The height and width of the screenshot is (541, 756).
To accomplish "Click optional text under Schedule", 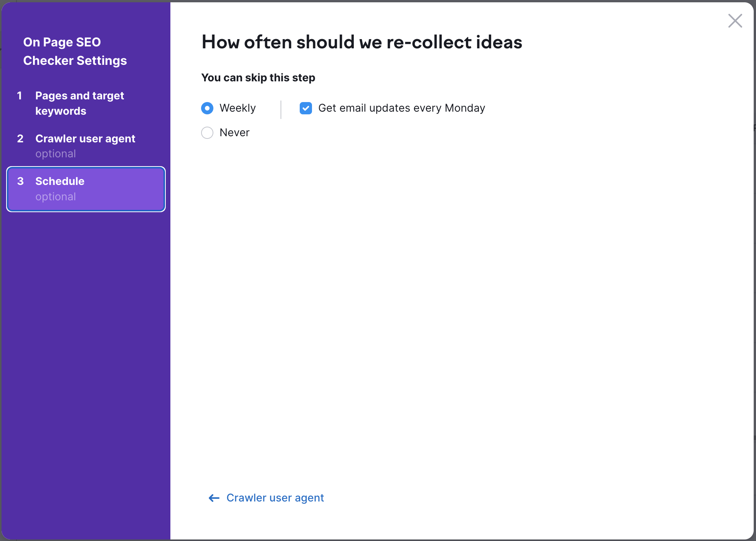I will point(56,197).
